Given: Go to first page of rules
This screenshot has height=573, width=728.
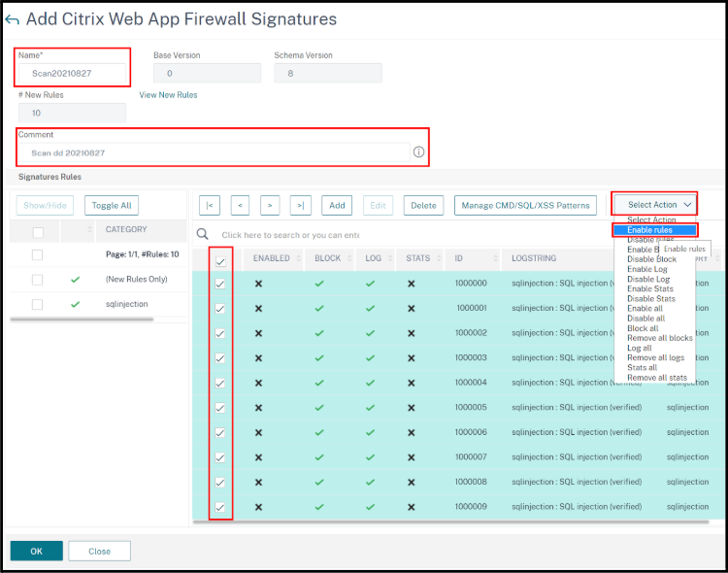Looking at the screenshot, I should (x=210, y=206).
